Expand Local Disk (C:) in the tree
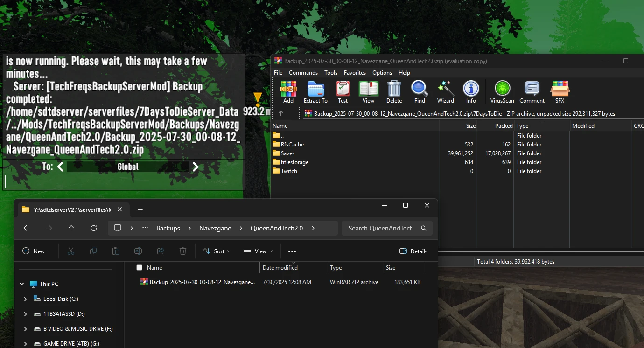 (25, 299)
